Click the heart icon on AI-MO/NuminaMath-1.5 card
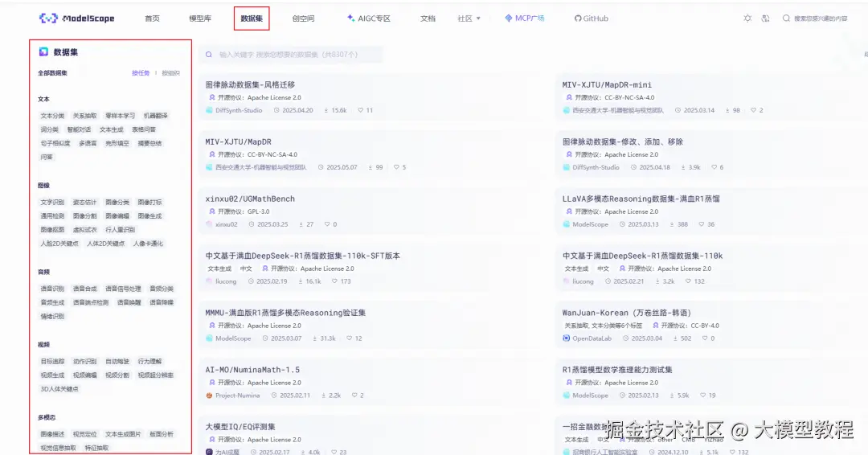 pos(354,396)
